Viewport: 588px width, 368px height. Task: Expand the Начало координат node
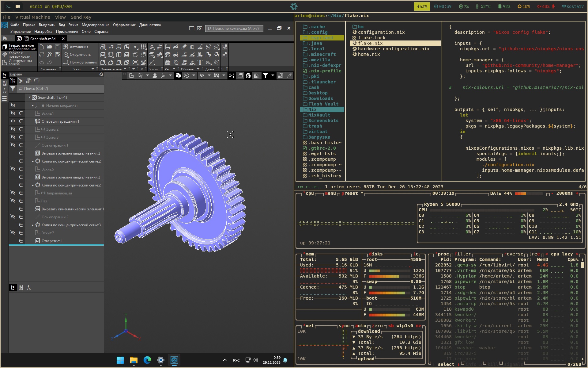[33, 105]
